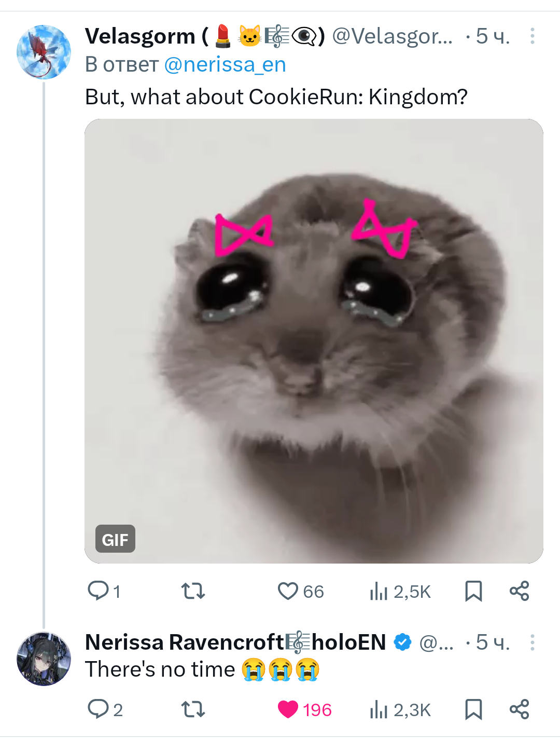Open Velasgorm's profile from display name

140,36
